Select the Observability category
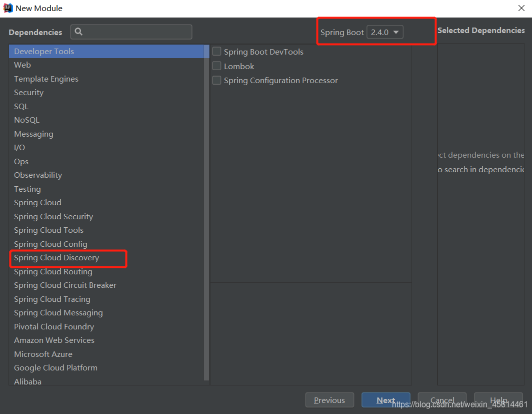This screenshot has height=414, width=532. click(x=106, y=175)
